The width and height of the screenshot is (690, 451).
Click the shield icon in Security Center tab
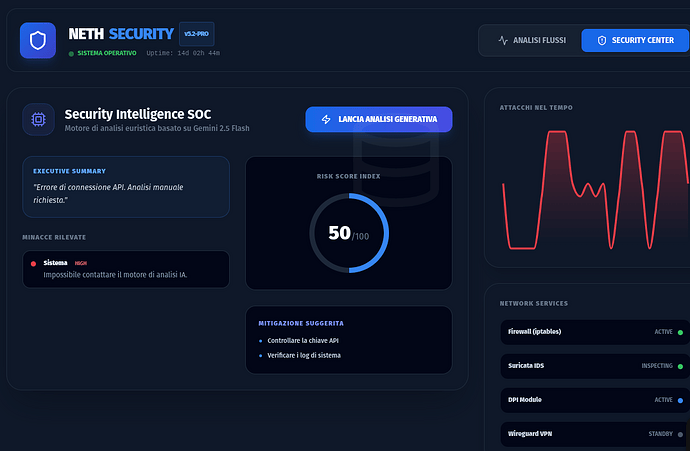coord(602,41)
